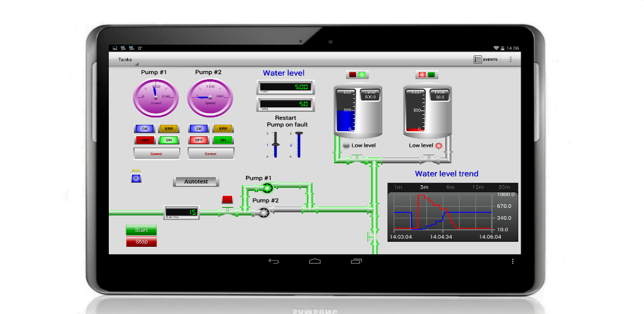Click the red valve actuator on the inlet pipe
Image resolution: width=644 pixels, height=314 pixels.
click(227, 200)
